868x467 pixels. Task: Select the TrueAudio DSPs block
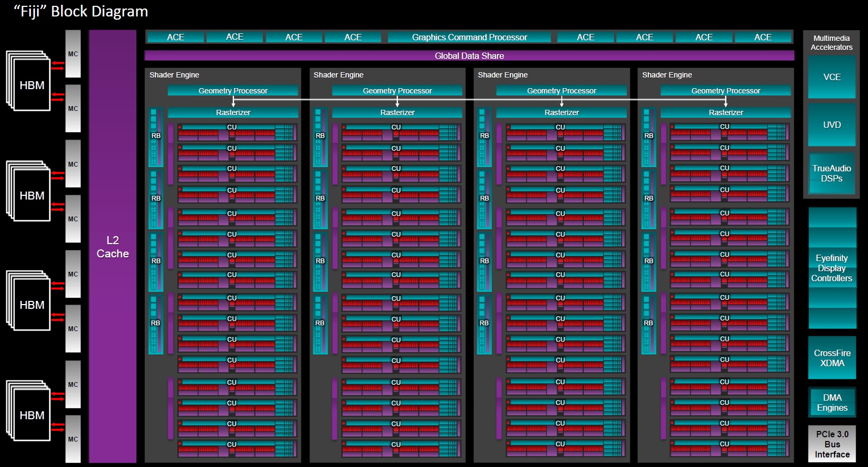click(831, 174)
